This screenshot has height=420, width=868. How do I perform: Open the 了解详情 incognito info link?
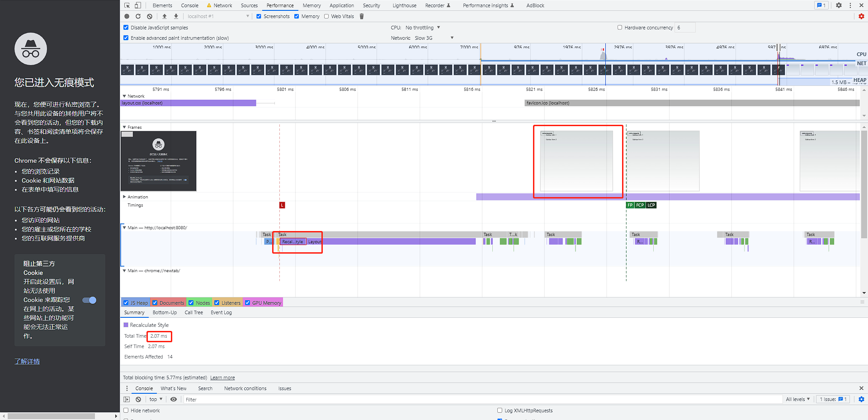point(27,361)
